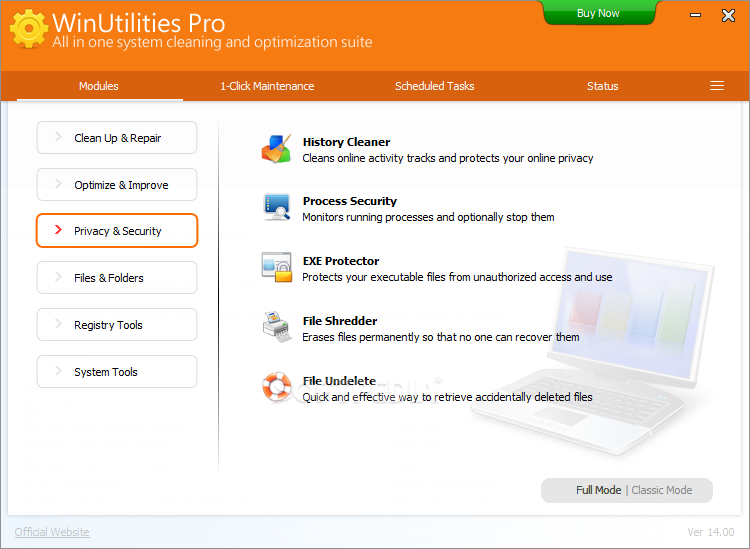Click the WinUtilities gear logo icon

point(29,29)
